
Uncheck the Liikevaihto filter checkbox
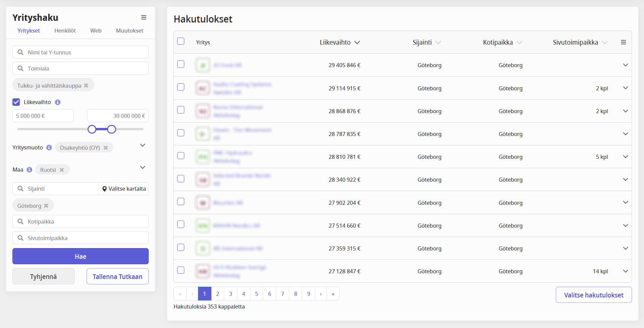tap(16, 102)
